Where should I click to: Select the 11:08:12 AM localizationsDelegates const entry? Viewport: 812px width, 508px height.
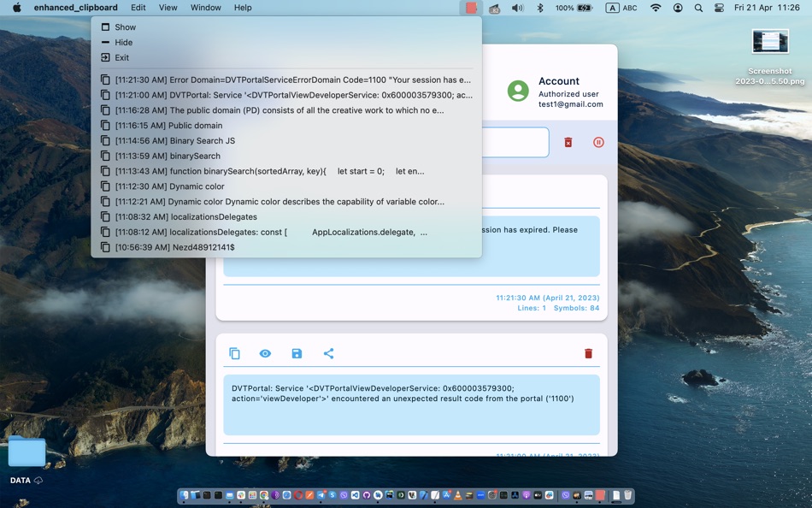tap(286, 233)
